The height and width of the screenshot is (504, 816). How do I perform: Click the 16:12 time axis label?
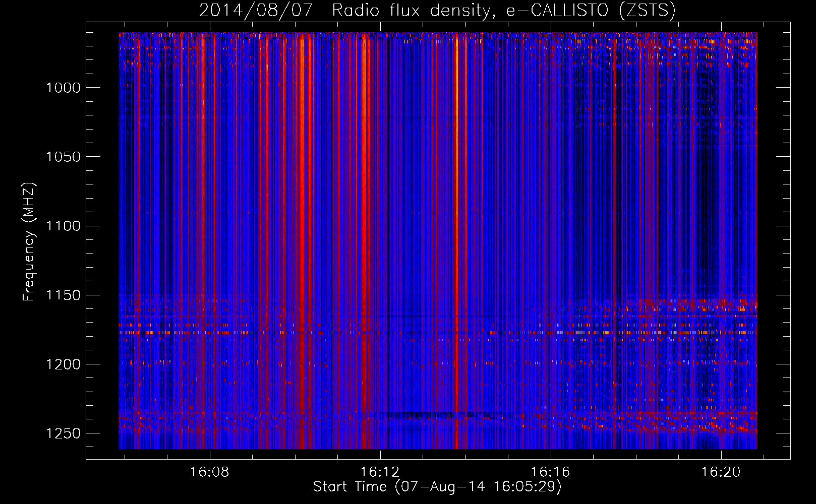pos(380,472)
